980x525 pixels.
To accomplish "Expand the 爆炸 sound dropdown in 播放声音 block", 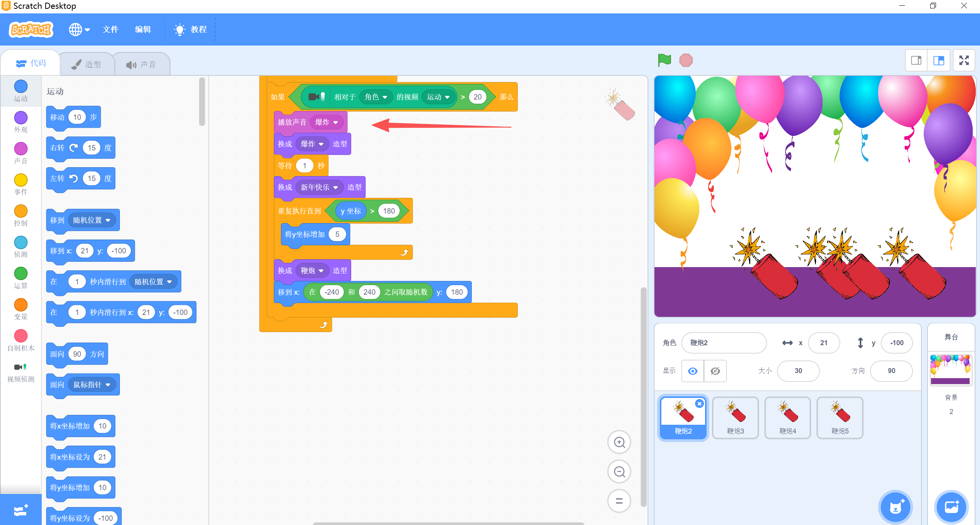I will [335, 122].
